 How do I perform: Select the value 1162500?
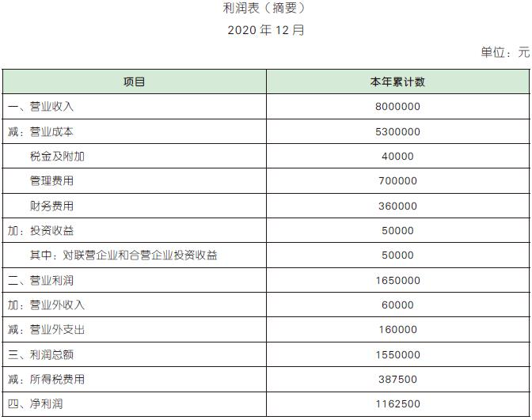point(397,403)
